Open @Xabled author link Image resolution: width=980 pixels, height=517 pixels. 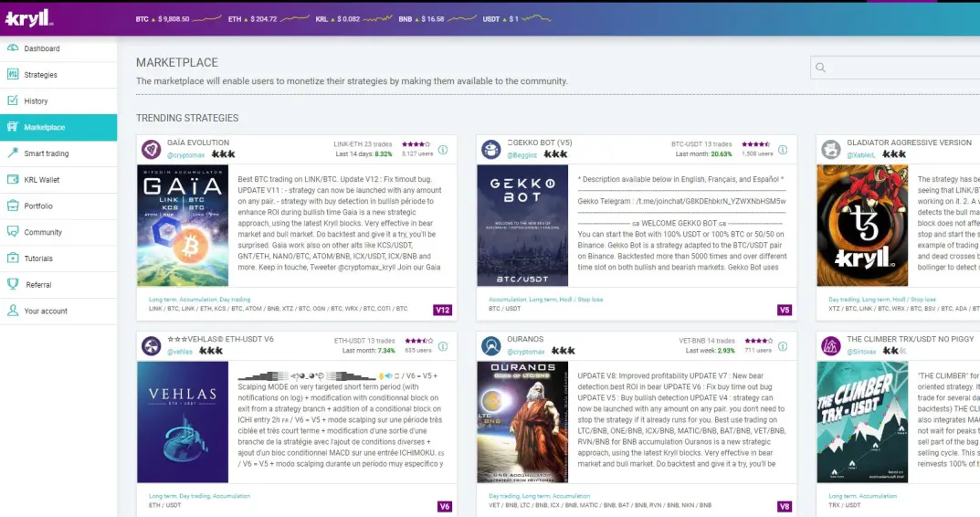(860, 155)
